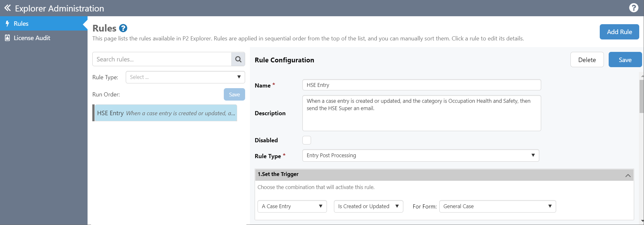Click the Add Rule button
This screenshot has width=644, height=225.
tap(619, 32)
